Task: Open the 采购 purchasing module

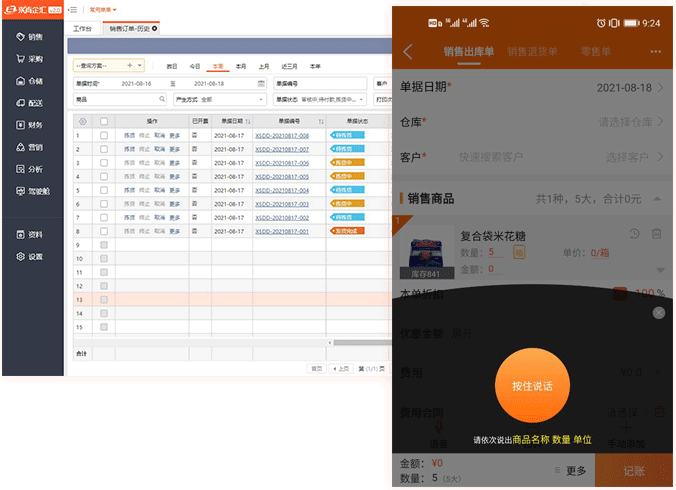Action: pyautogui.click(x=30, y=59)
